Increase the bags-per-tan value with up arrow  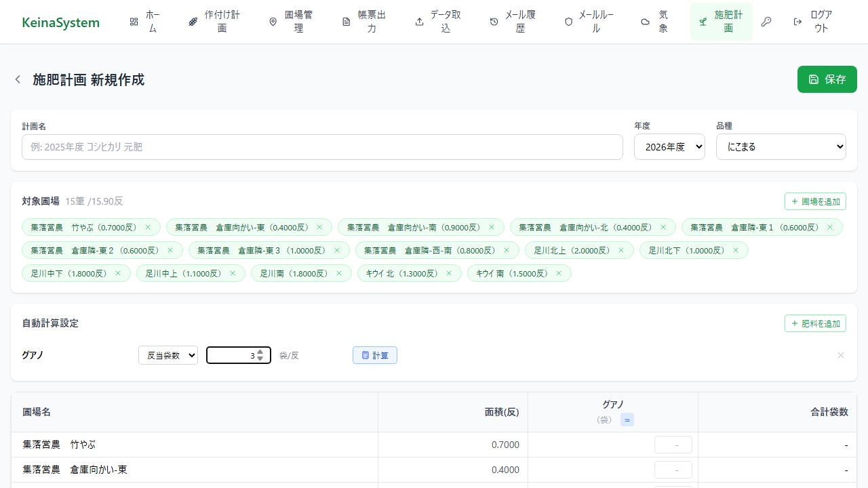(x=260, y=352)
